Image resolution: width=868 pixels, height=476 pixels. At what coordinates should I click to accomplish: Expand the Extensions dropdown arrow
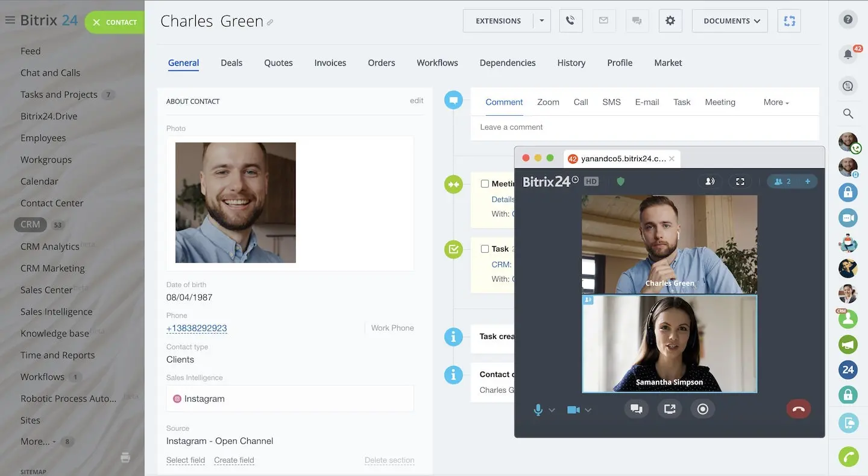tap(541, 21)
